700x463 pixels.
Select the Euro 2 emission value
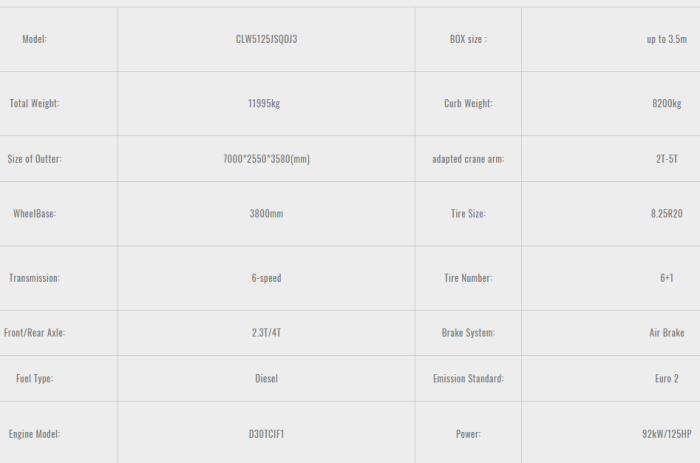666,379
